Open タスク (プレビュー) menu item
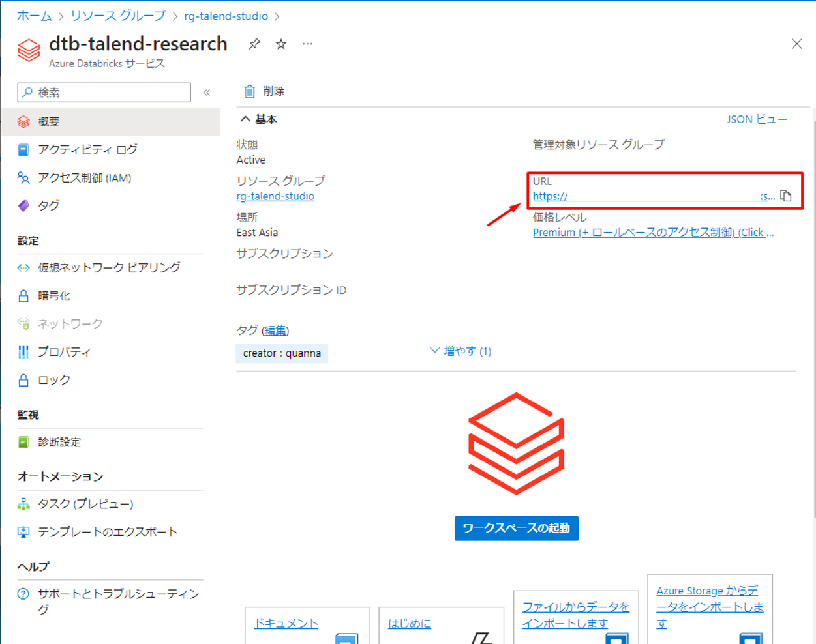Image resolution: width=816 pixels, height=644 pixels. 85,504
